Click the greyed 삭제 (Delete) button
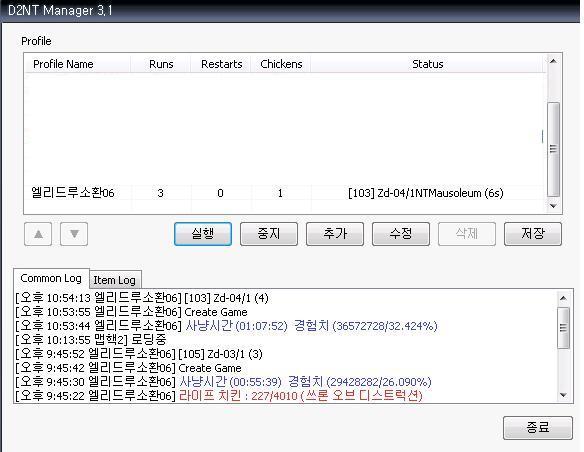Screen dimensions: 584x452 tap(467, 234)
